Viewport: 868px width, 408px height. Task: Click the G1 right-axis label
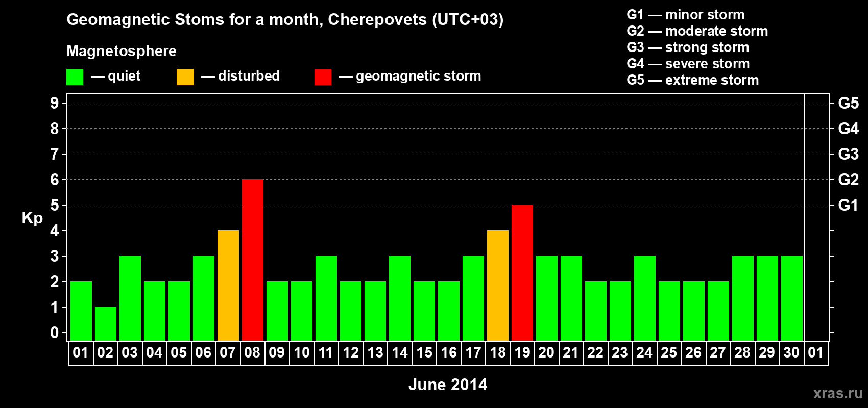[849, 205]
